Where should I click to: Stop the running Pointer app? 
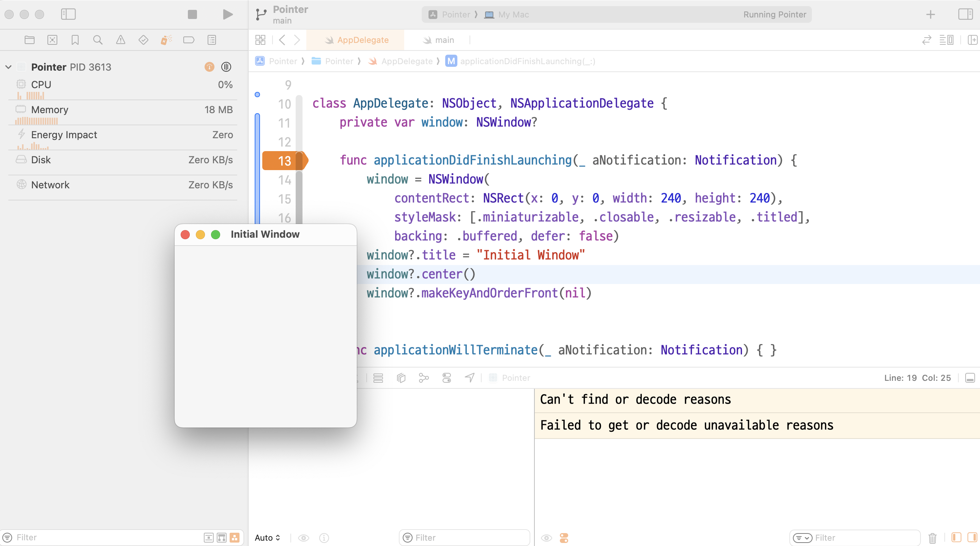tap(192, 14)
